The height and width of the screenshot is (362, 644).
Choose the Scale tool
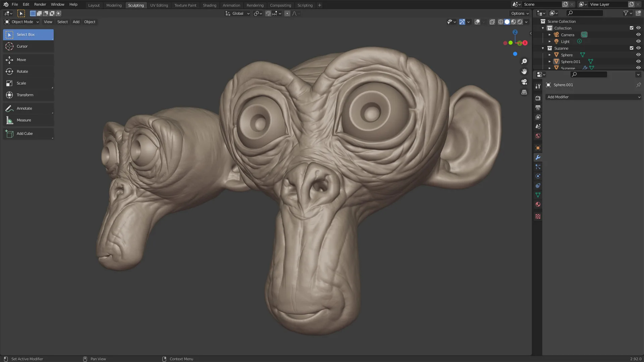[x=21, y=83]
